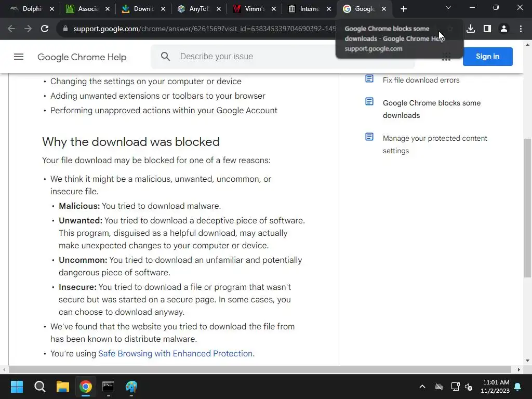
Task: Click the 'Why the download was blocked' heading
Action: (131, 142)
